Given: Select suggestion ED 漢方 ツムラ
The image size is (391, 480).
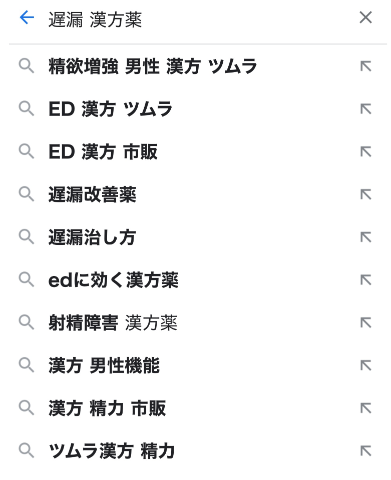Looking at the screenshot, I should coord(195,109).
